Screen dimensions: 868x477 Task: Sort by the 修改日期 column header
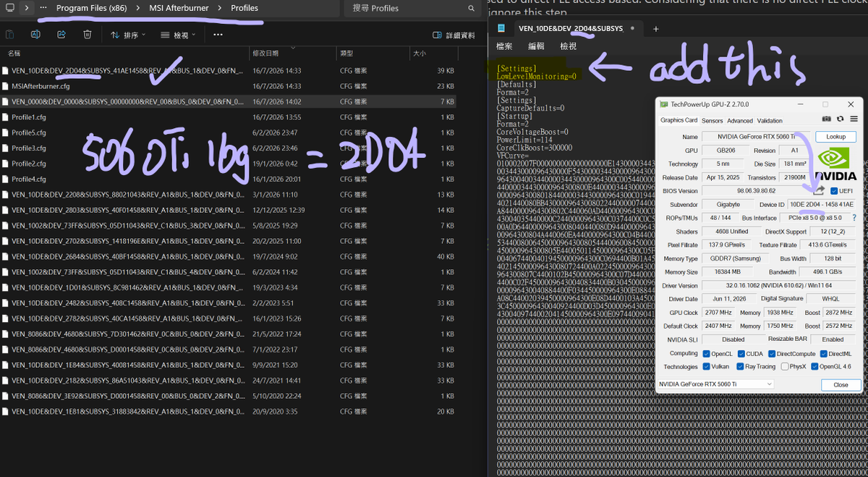coord(292,54)
